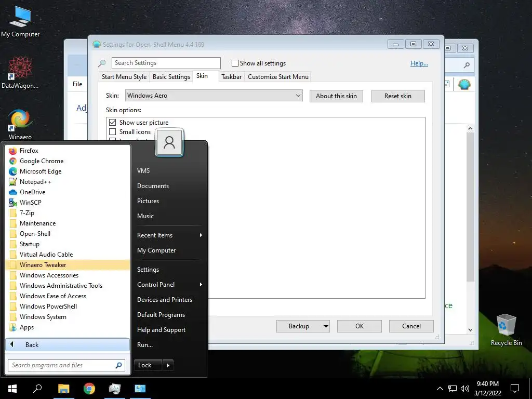Open Microsoft Edge in start menu
532x399 pixels.
click(68, 171)
